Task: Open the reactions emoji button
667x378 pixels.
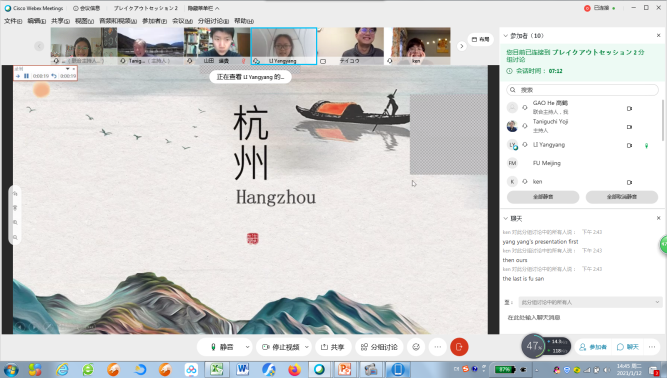Action: pos(416,347)
